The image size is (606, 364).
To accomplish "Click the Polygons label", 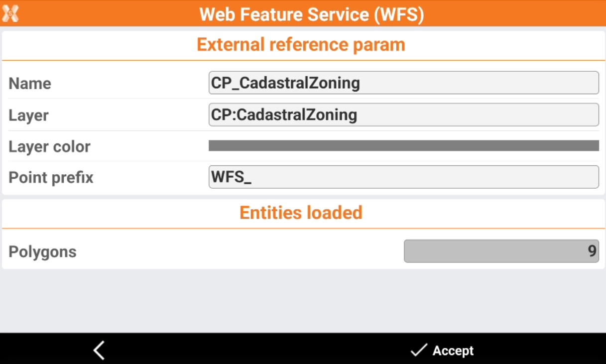I will 42,252.
